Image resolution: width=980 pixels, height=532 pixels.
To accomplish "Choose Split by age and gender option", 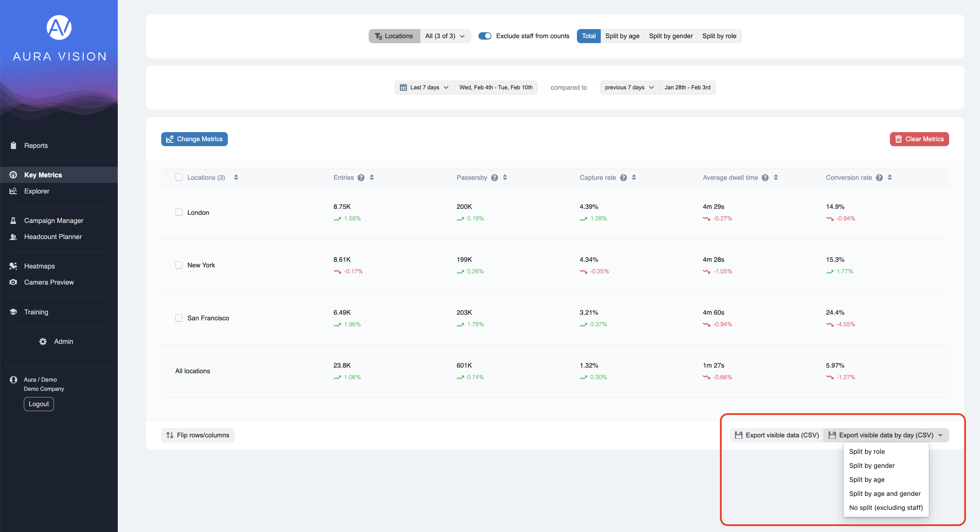I will pos(885,493).
